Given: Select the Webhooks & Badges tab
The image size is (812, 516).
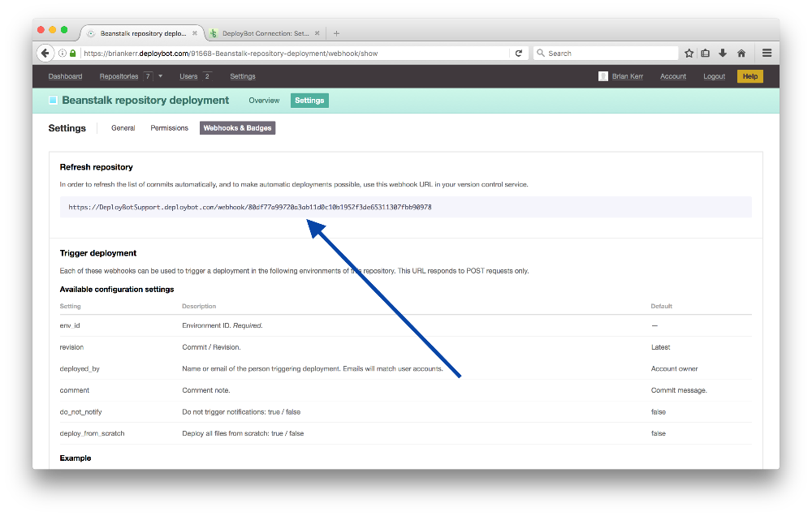Looking at the screenshot, I should (x=237, y=128).
